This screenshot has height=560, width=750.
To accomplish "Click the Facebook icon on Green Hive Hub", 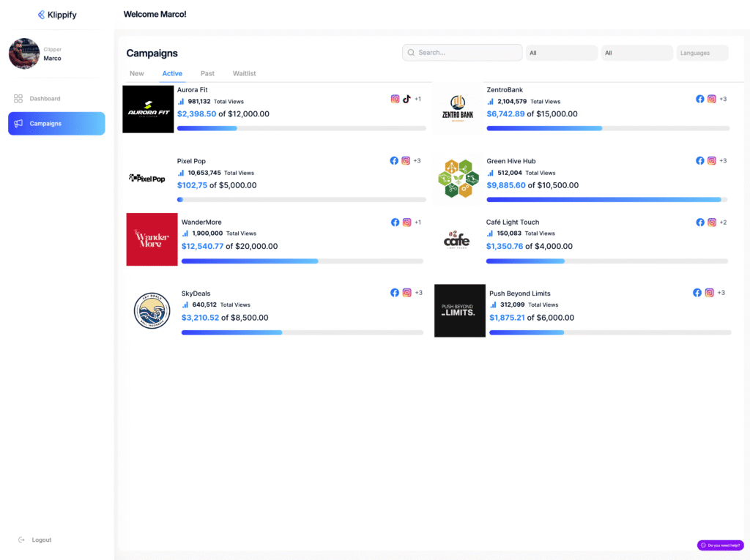I will (699, 161).
